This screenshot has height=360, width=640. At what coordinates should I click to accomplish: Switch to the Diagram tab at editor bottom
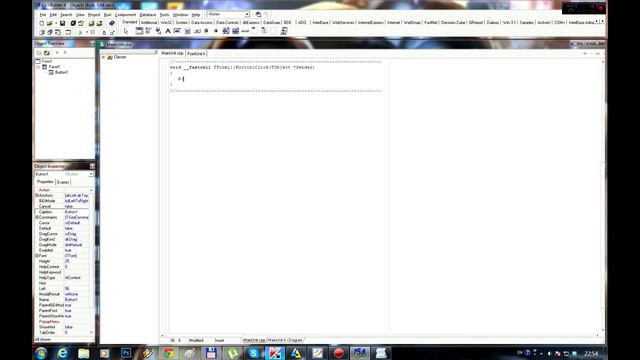point(296,340)
